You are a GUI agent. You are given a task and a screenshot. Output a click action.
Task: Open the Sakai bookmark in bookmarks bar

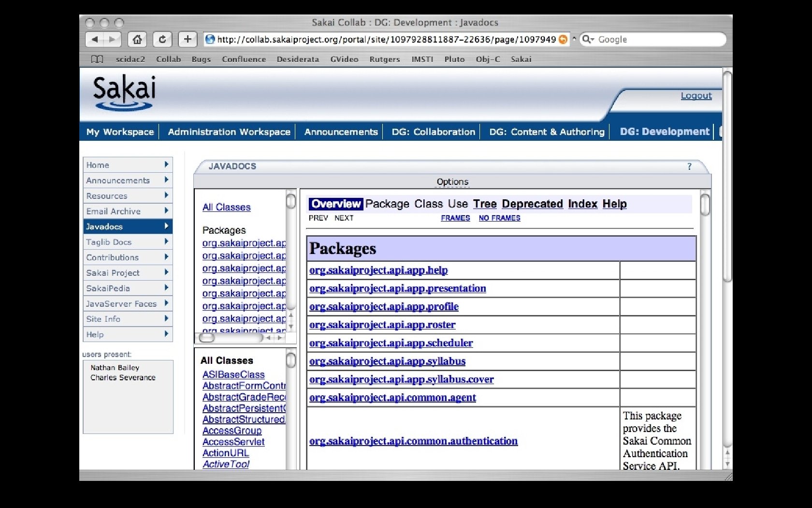tap(521, 59)
